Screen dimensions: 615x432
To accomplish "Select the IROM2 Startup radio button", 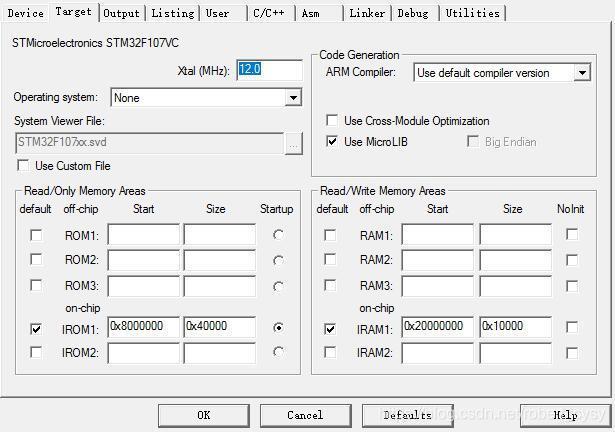I will pos(278,352).
